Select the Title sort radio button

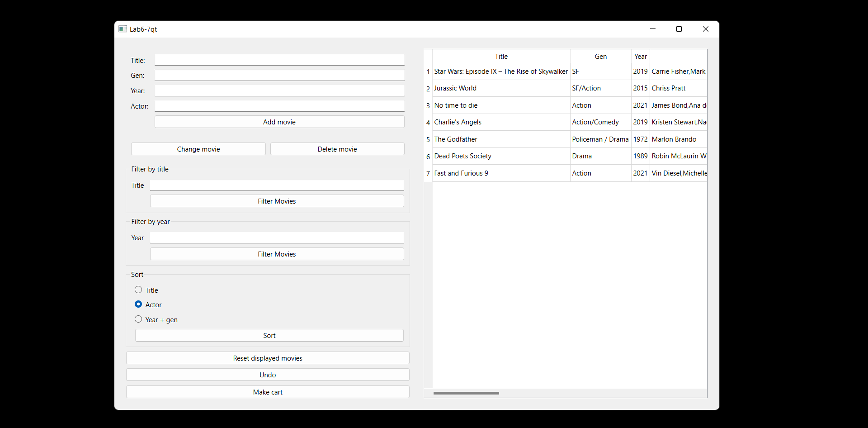click(138, 290)
